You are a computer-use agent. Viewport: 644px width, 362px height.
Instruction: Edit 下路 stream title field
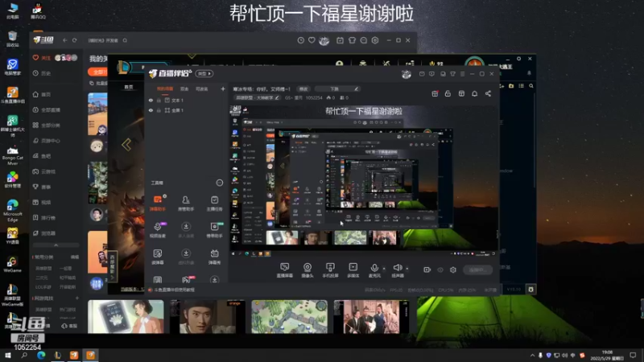pos(337,88)
